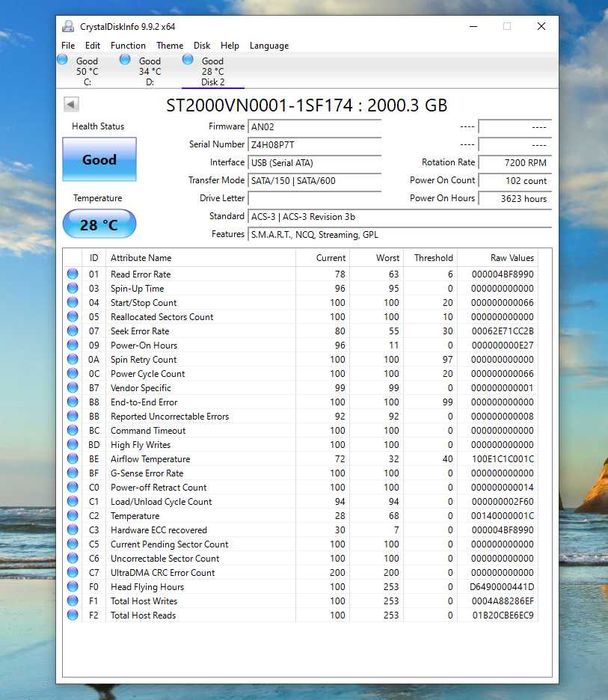The height and width of the screenshot is (700, 608).
Task: Click status orb for UltraDMA CRC Error Count
Action: point(72,572)
